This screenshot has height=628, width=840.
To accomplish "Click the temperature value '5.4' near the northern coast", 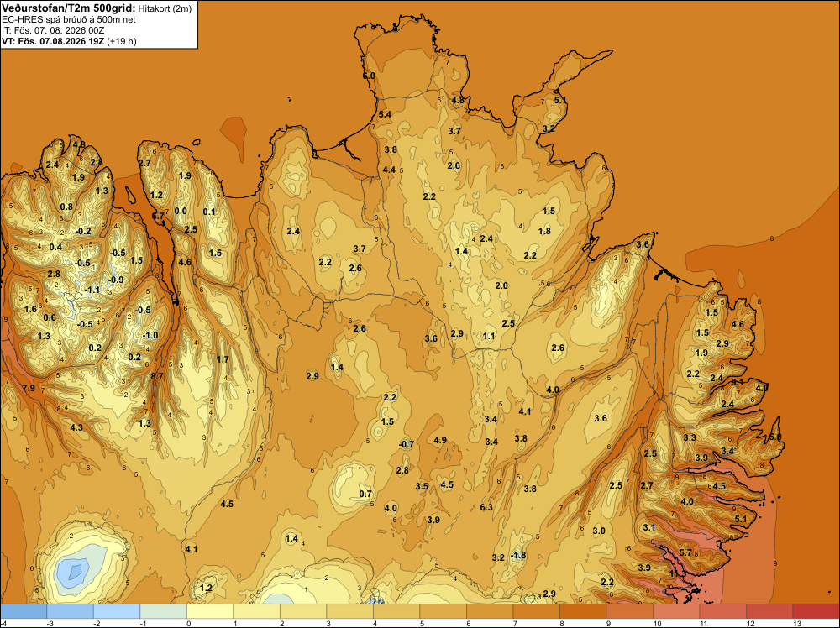I will click(385, 114).
